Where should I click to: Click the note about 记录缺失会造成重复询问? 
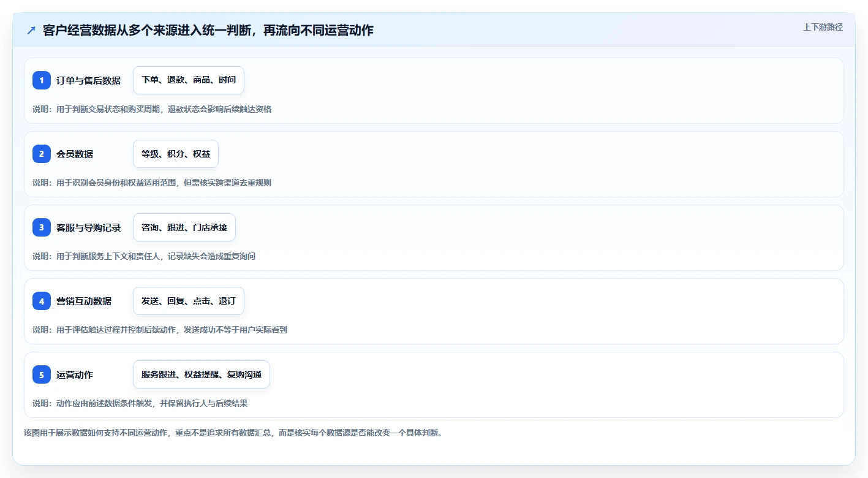point(144,256)
